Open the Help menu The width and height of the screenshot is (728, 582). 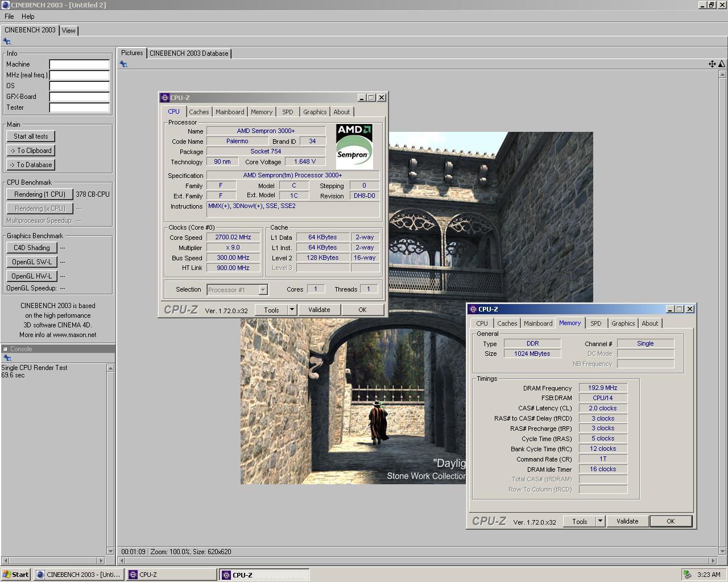(x=28, y=16)
